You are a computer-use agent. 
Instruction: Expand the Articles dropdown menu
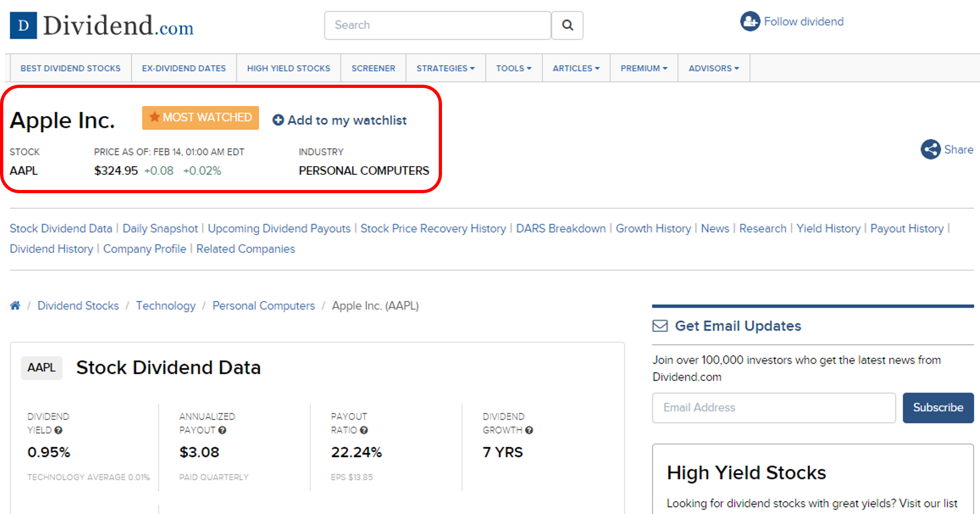click(x=576, y=68)
